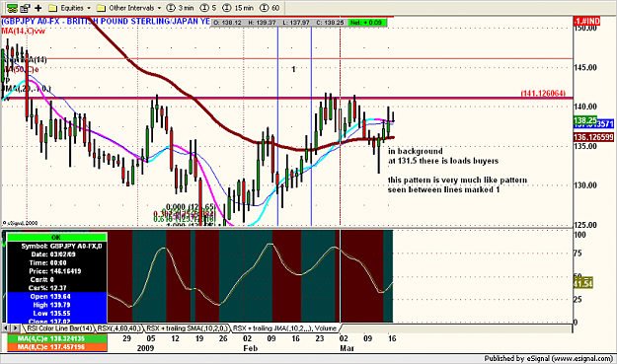Expand the Other Intervals dropdown
Screen dimensions: 617x364
129,8
